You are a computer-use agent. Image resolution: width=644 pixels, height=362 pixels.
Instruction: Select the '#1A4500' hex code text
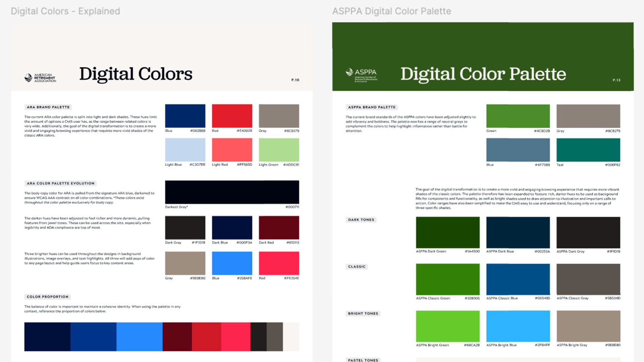click(x=472, y=251)
